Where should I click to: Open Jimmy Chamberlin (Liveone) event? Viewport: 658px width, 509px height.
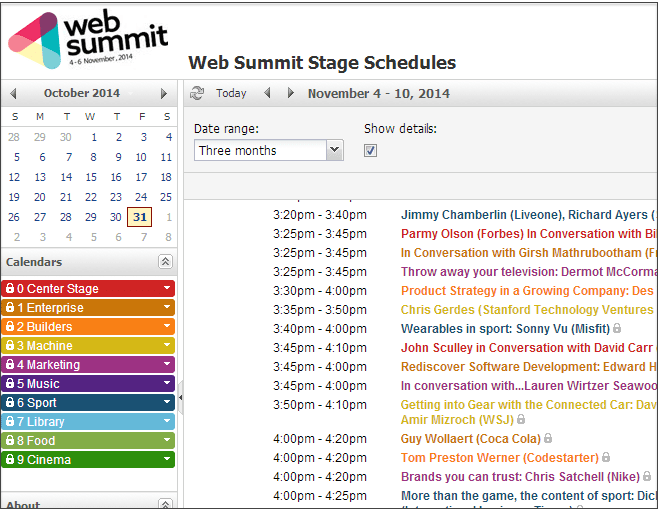coord(529,214)
